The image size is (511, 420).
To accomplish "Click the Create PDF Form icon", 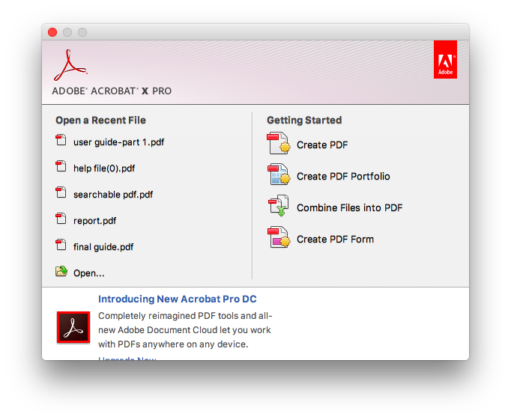I will click(x=279, y=237).
